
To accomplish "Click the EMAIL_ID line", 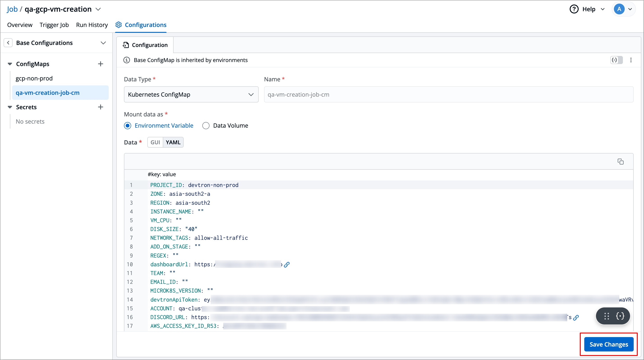I will click(x=169, y=282).
